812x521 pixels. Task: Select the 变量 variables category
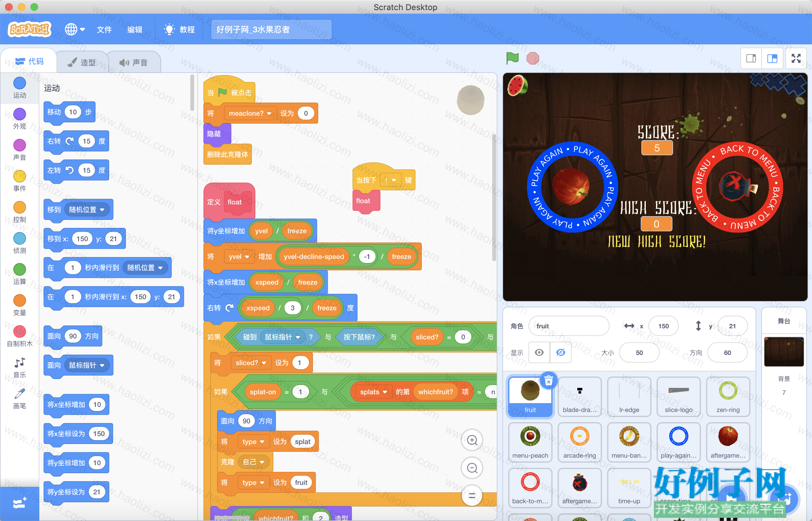click(x=19, y=306)
